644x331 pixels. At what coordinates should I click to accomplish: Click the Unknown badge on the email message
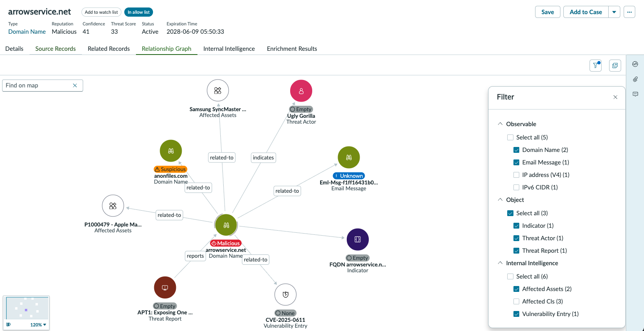pos(348,176)
